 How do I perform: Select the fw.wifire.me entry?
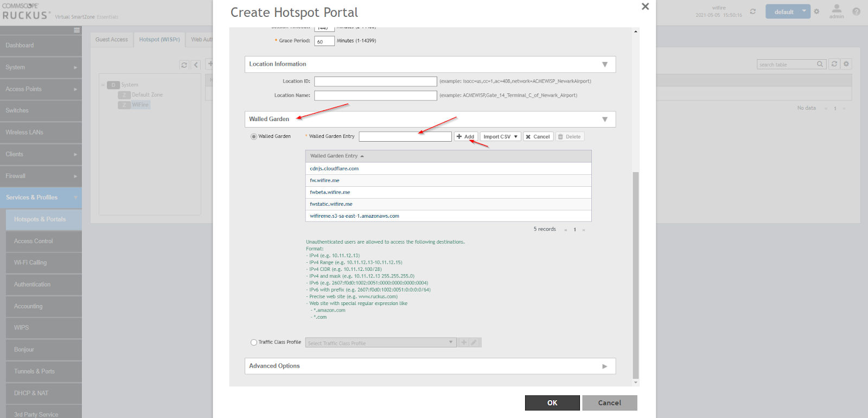[448, 180]
